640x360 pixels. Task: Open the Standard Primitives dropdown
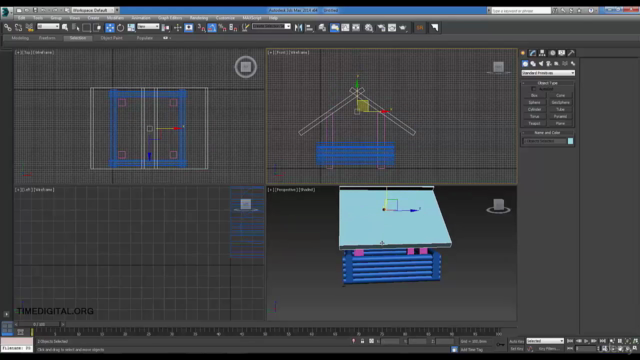point(548,73)
